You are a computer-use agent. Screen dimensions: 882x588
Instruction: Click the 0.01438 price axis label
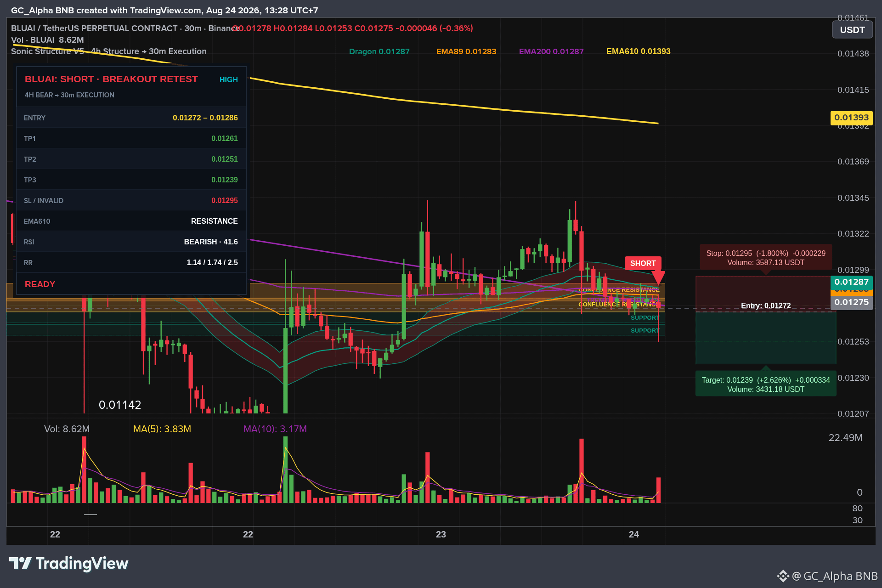pyautogui.click(x=853, y=54)
